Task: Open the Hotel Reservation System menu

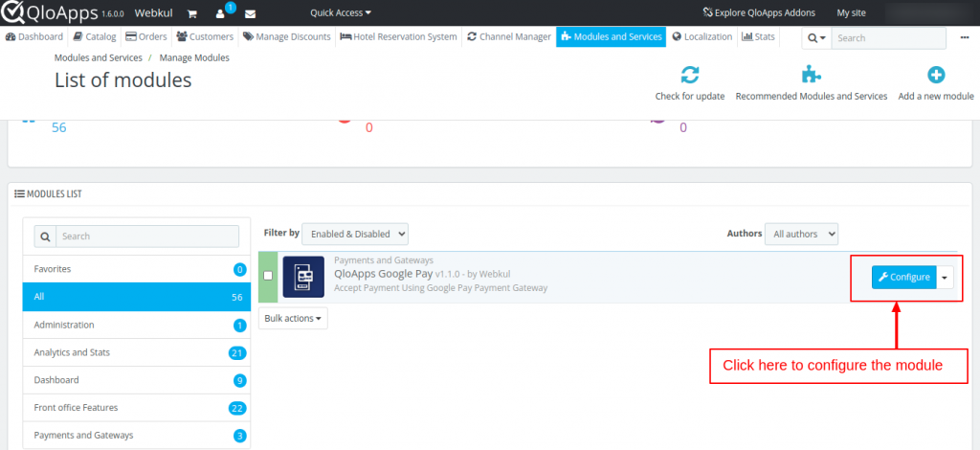Action: pyautogui.click(x=398, y=37)
